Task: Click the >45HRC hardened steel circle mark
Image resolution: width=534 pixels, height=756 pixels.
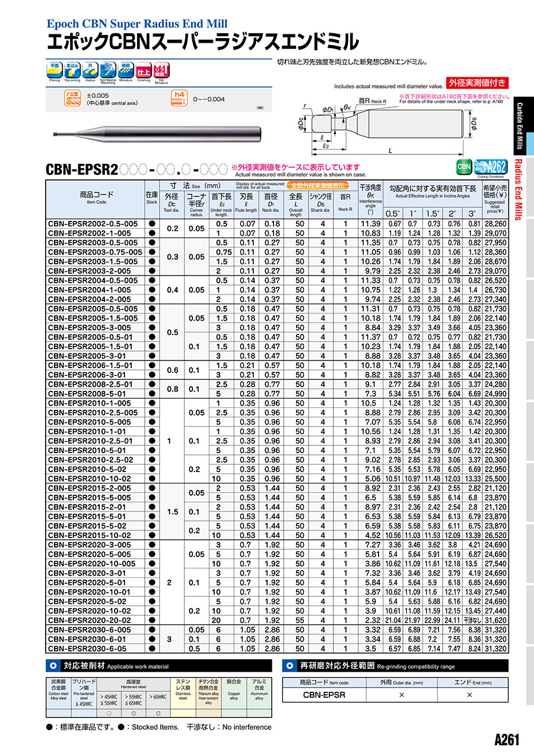Action: pos(109,713)
